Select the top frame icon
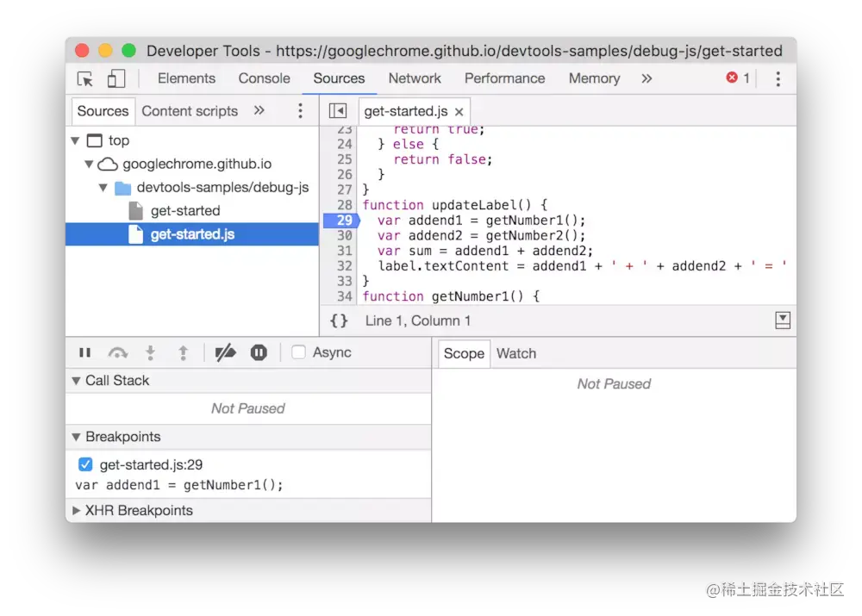Image resolution: width=862 pixels, height=616 pixels. point(95,141)
